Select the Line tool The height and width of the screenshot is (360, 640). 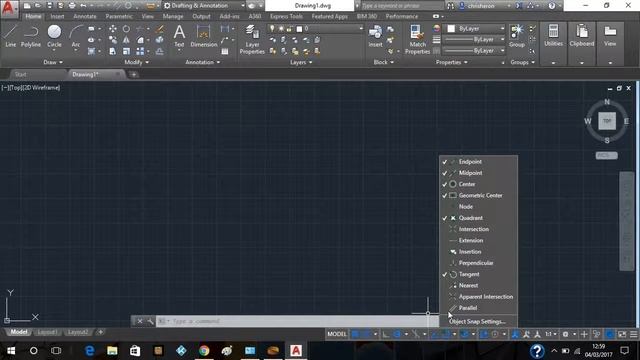(x=11, y=36)
